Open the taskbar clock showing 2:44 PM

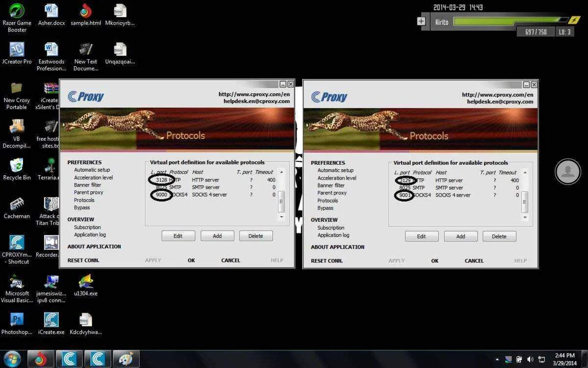coord(564,359)
